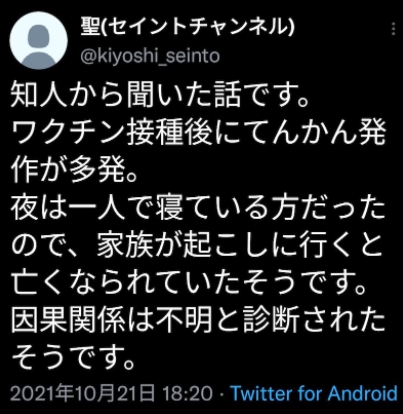403x414 pixels.
Task: Open the three-dot more options menu
Action: point(393,29)
